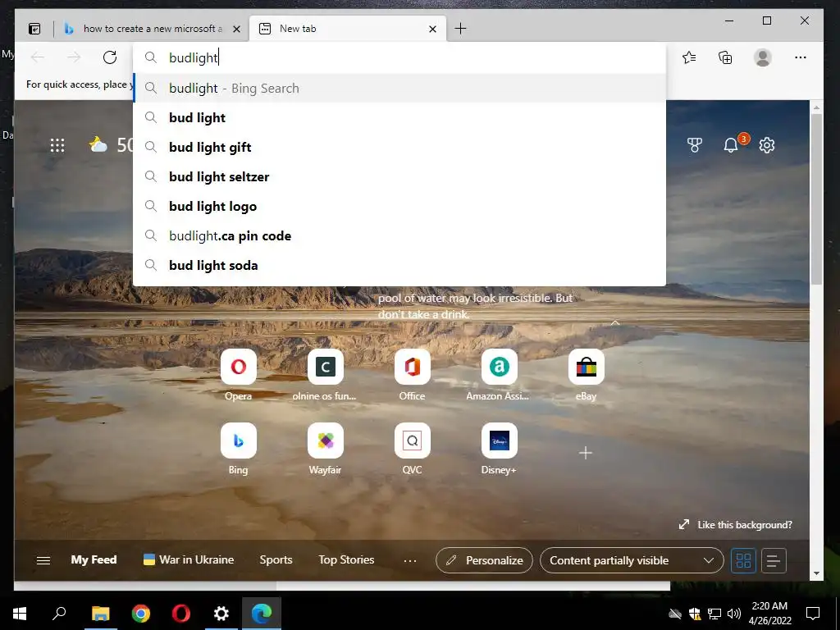Open the Favorites star icon

click(689, 57)
